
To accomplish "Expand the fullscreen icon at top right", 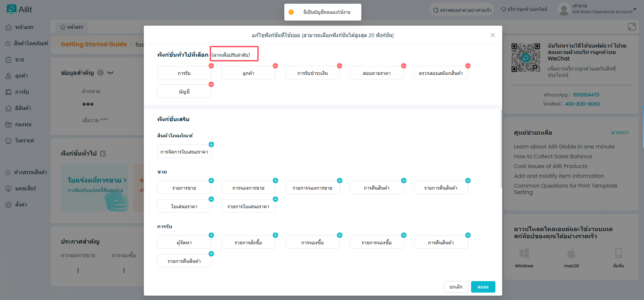I will [632, 27].
